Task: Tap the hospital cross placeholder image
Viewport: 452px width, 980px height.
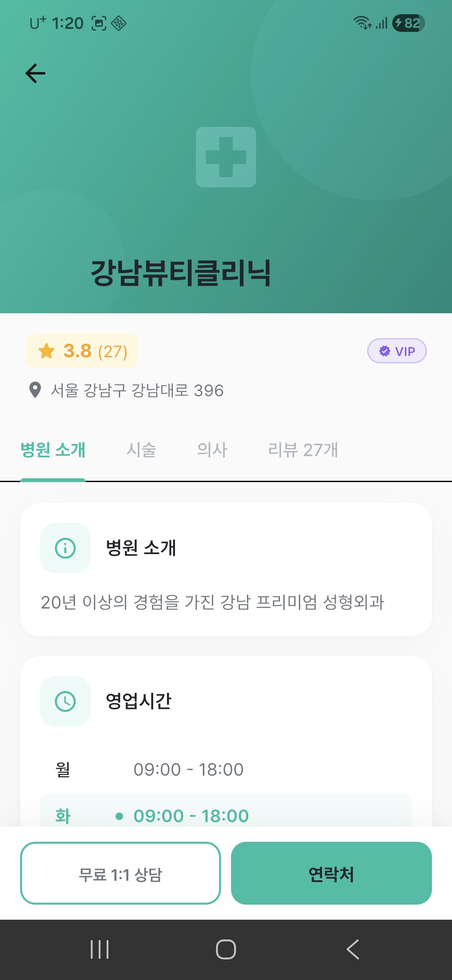Action: coord(226,157)
